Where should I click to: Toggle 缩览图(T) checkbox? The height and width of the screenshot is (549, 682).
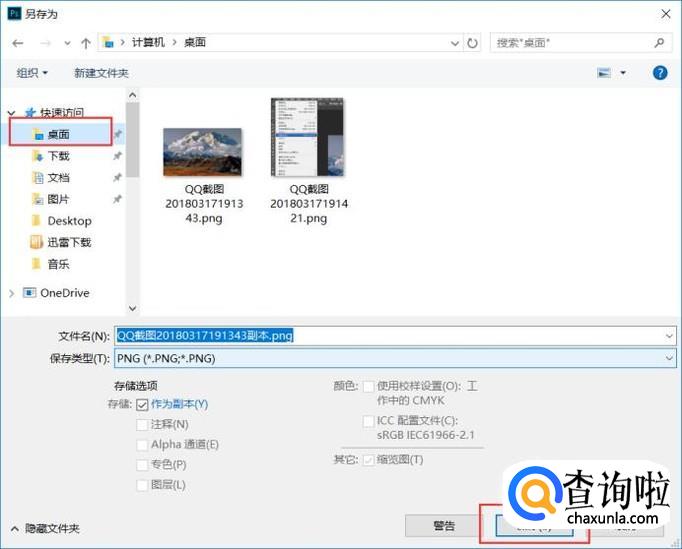click(368, 460)
